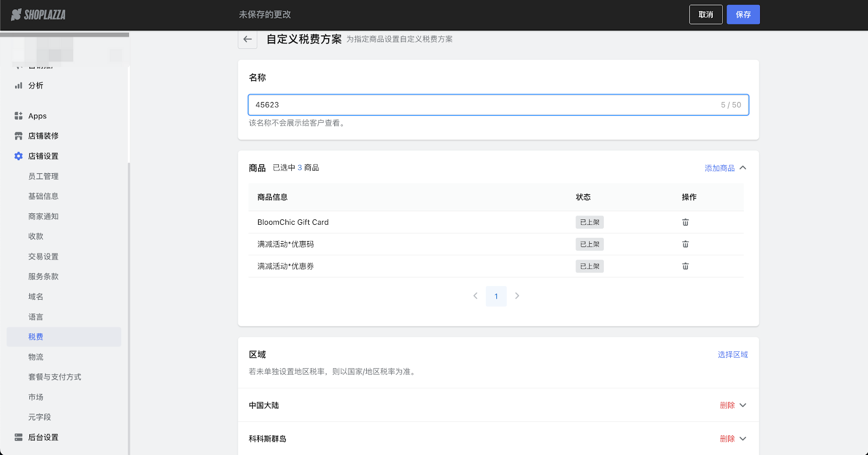Click the Shoplazza logo
Screen dimensions: 868x455
[x=38, y=15]
